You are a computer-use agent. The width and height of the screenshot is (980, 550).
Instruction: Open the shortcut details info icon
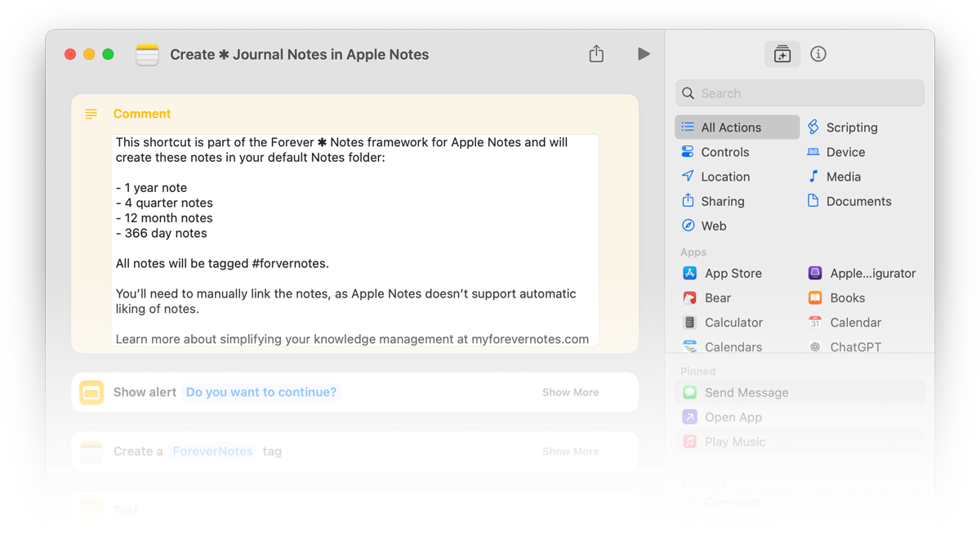[x=818, y=54]
